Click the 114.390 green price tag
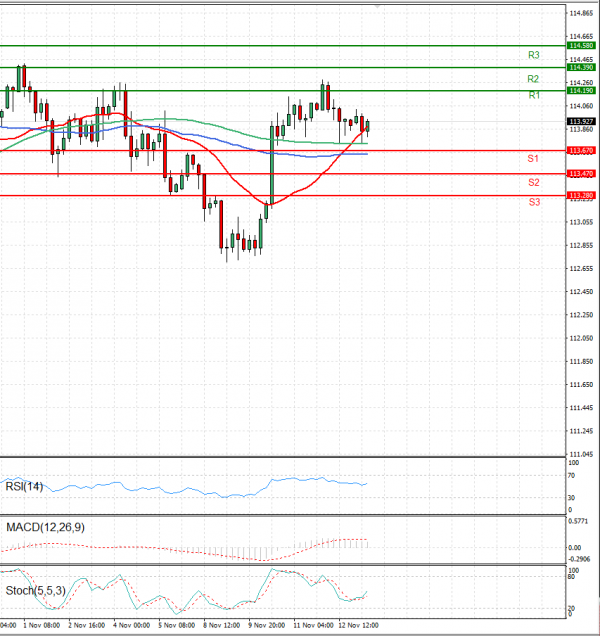This screenshot has width=600, height=636. [x=581, y=67]
